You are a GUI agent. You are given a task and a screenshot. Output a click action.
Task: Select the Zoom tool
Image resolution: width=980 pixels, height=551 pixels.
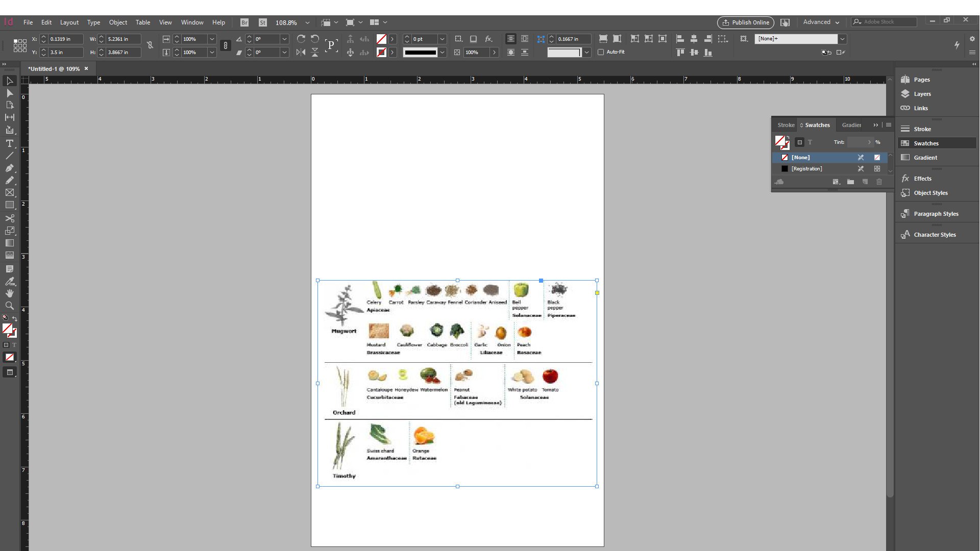coord(9,306)
